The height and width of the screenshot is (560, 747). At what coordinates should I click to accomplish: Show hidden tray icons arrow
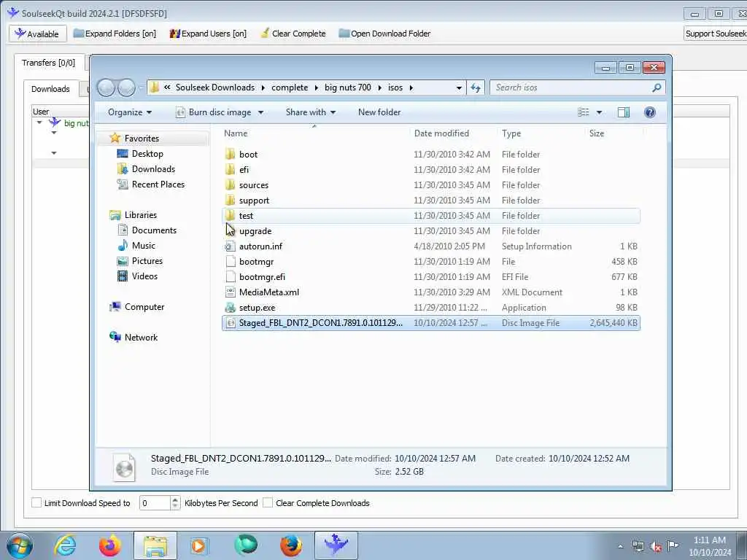[x=620, y=547]
